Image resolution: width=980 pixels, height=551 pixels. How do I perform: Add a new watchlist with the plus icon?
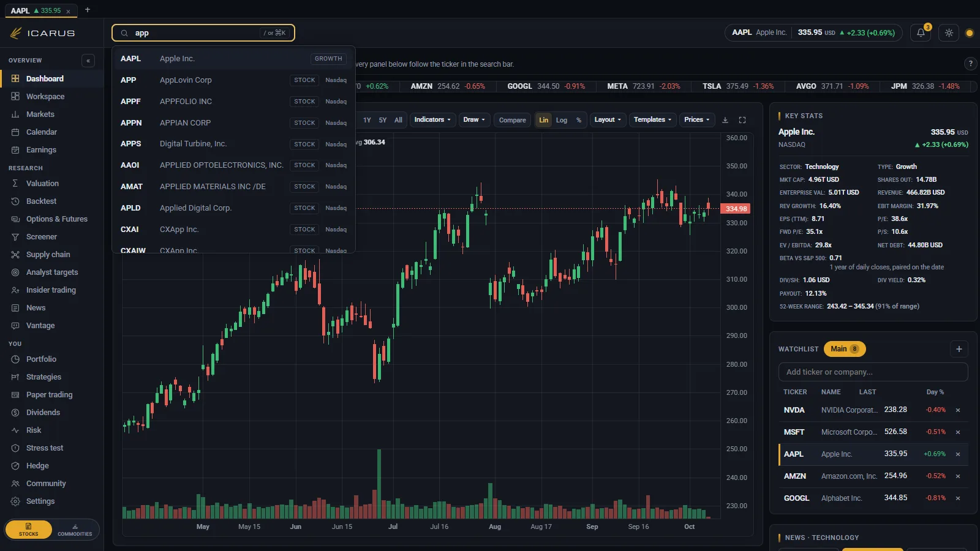(x=959, y=349)
